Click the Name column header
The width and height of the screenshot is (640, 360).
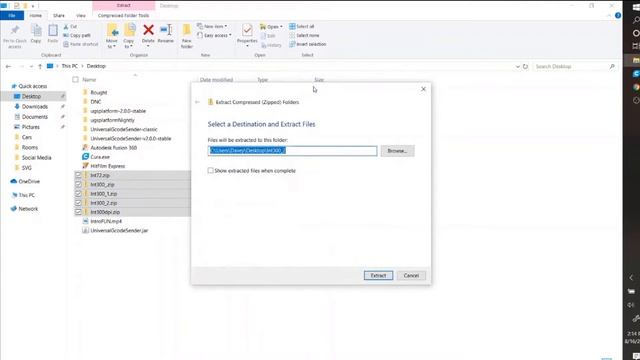tap(89, 80)
